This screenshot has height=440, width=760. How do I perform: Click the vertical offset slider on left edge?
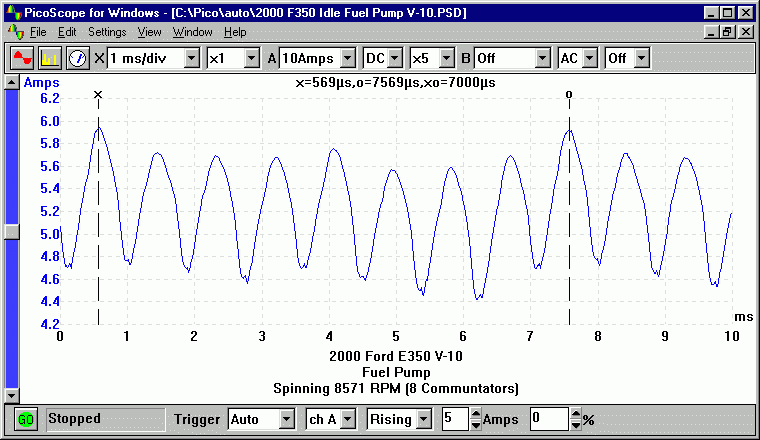point(11,231)
